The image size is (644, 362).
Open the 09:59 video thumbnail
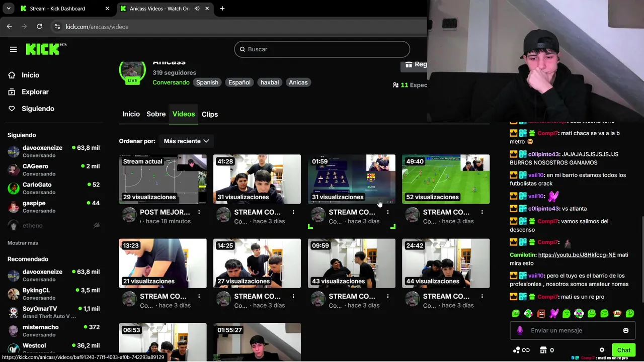(352, 263)
